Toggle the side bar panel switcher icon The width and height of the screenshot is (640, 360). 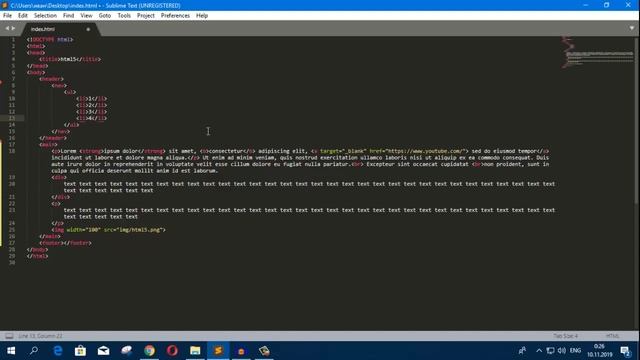point(9,336)
